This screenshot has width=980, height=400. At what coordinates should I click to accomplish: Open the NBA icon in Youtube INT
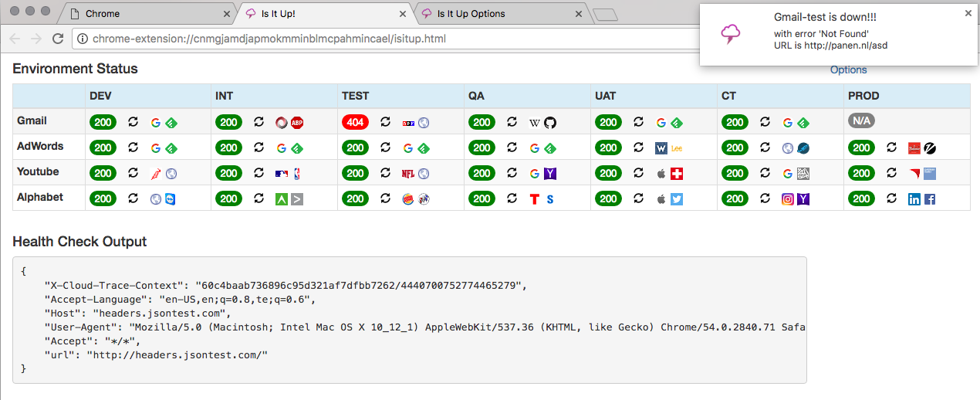pos(296,174)
